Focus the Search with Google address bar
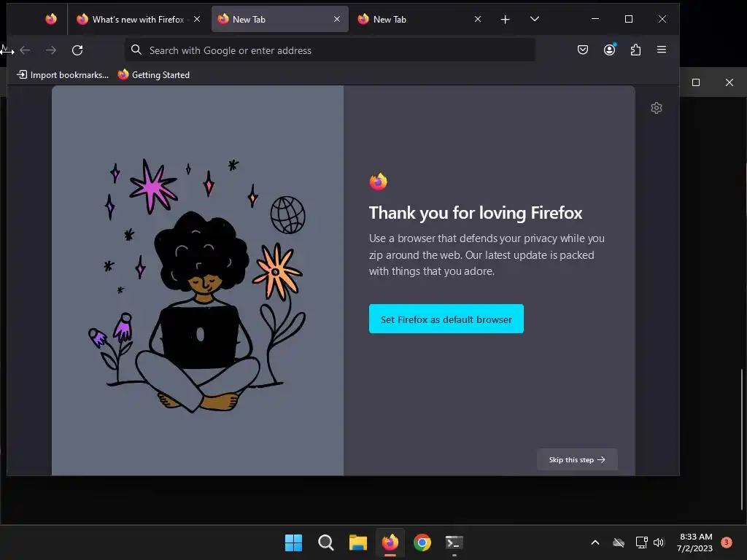 click(330, 50)
